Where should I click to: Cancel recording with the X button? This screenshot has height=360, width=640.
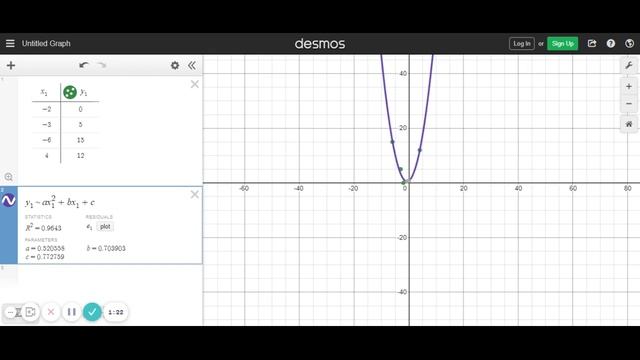[x=51, y=312]
